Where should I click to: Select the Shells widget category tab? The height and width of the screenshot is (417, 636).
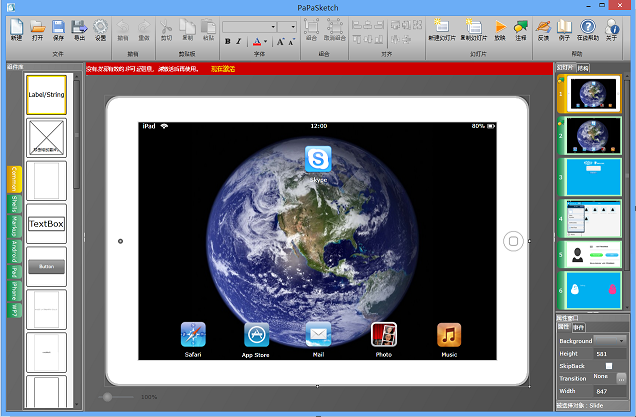coord(14,204)
